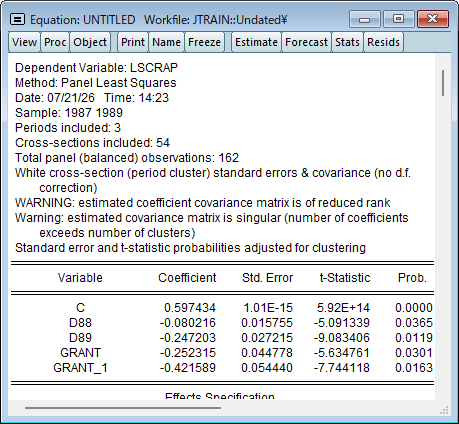
Task: Select the 'Prob.' column header
Action: coord(412,278)
